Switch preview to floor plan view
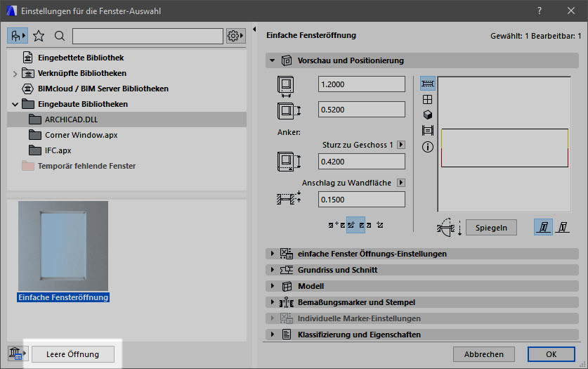 (x=428, y=84)
